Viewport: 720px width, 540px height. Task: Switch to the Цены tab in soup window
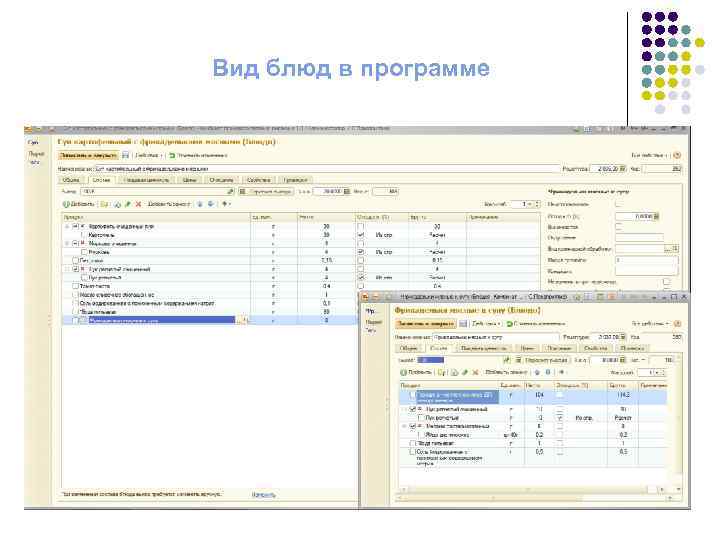click(190, 180)
